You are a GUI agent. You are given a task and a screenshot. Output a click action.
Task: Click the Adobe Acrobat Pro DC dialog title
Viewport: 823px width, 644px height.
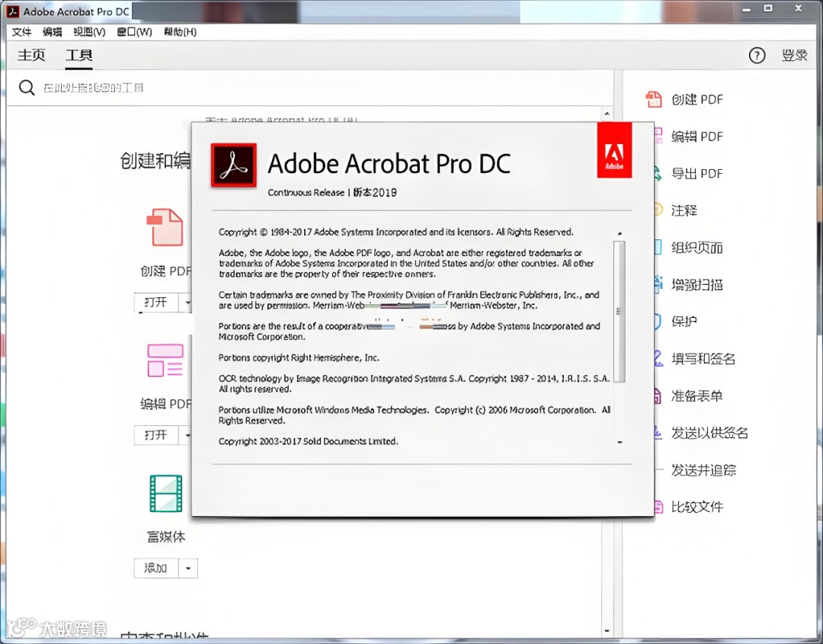pos(389,163)
